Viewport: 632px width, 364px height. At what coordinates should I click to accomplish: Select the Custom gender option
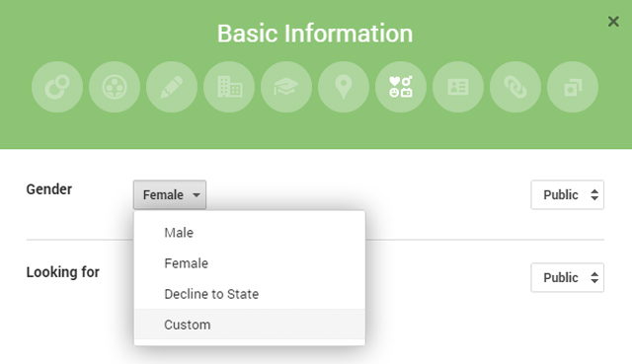point(250,325)
